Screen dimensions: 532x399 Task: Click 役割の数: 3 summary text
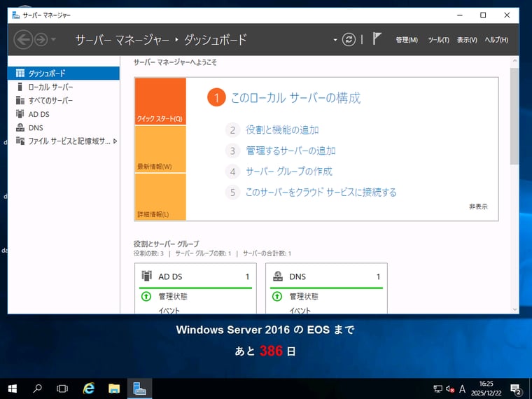[x=148, y=253]
